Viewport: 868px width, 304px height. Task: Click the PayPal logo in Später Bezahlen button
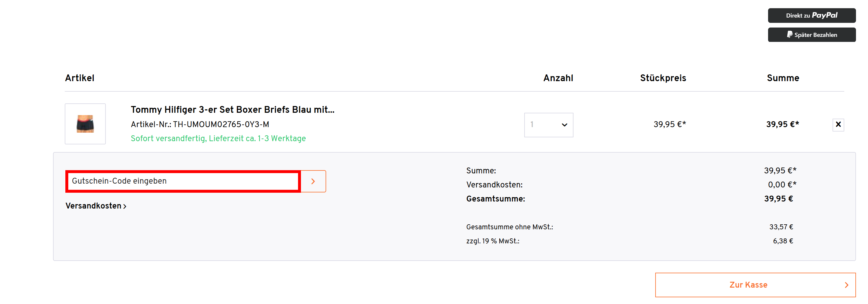(x=789, y=35)
